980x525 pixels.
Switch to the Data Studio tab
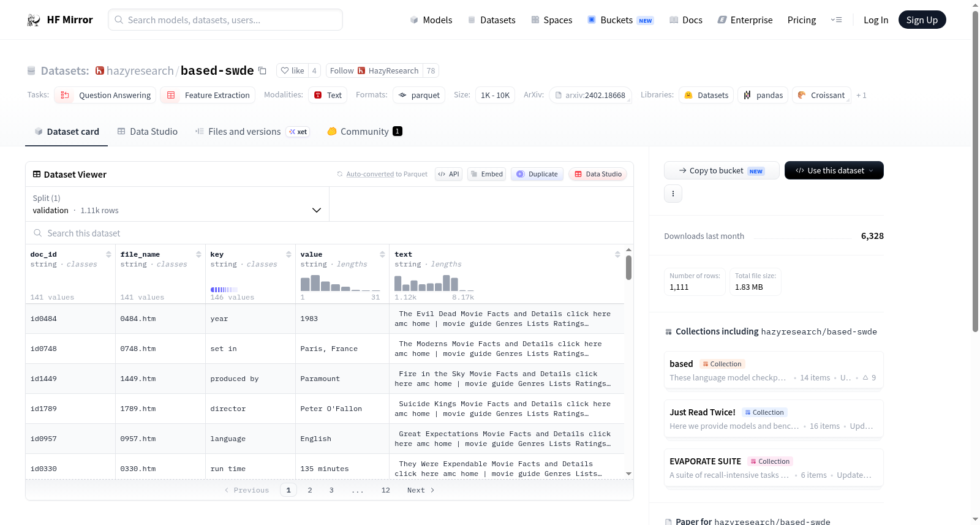[x=148, y=131]
